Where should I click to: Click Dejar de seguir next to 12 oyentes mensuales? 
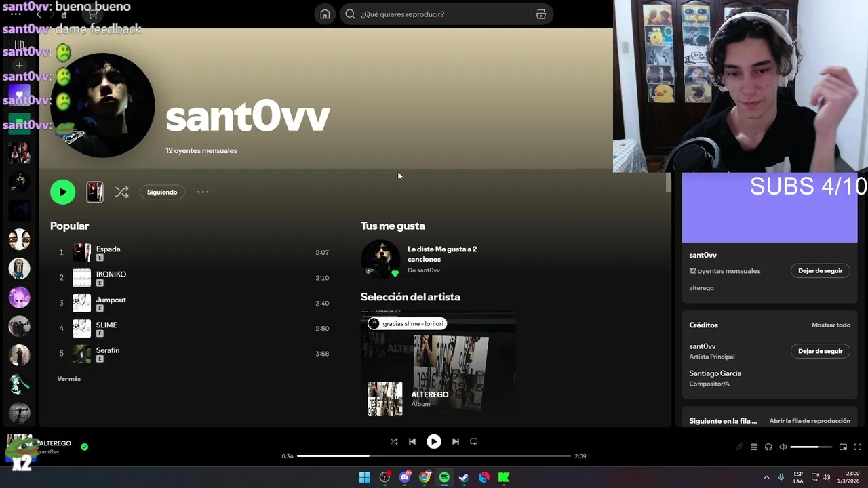820,270
